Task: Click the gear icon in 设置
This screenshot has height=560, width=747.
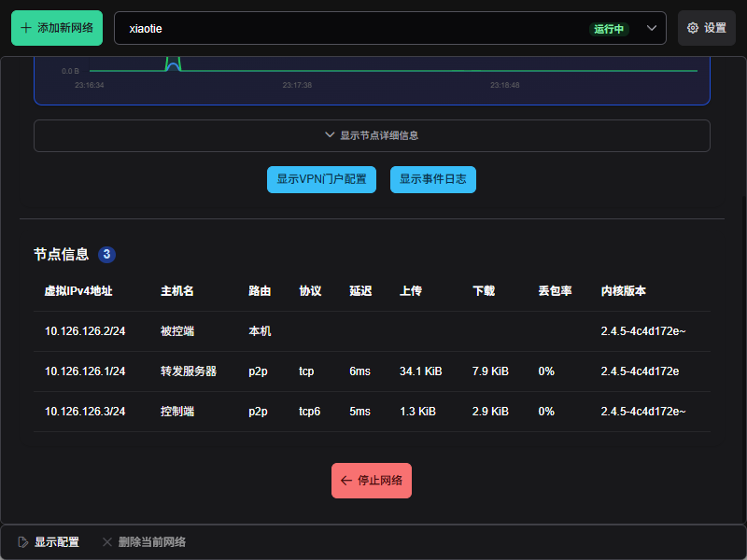Action: [x=693, y=28]
